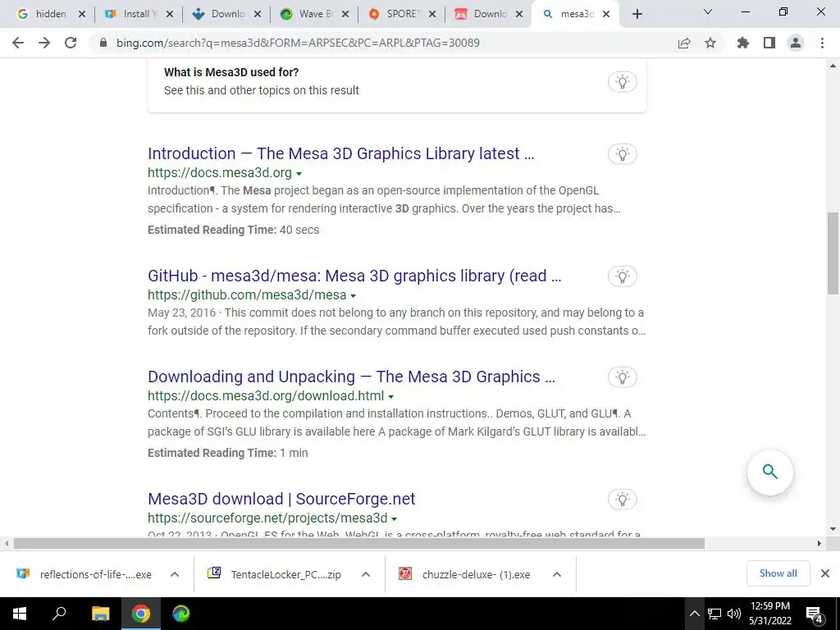Open Downloading and Unpacking result link
The image size is (840, 630).
coord(351,377)
